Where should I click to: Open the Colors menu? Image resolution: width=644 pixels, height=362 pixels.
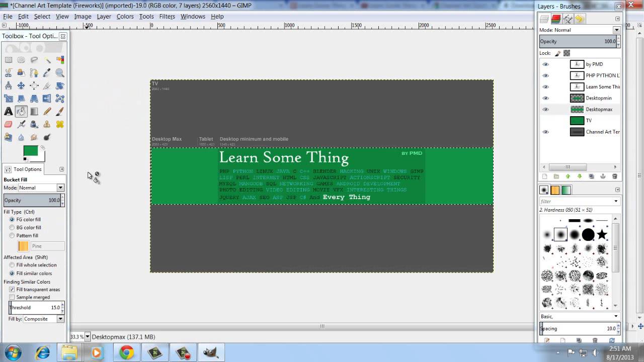pyautogui.click(x=125, y=16)
